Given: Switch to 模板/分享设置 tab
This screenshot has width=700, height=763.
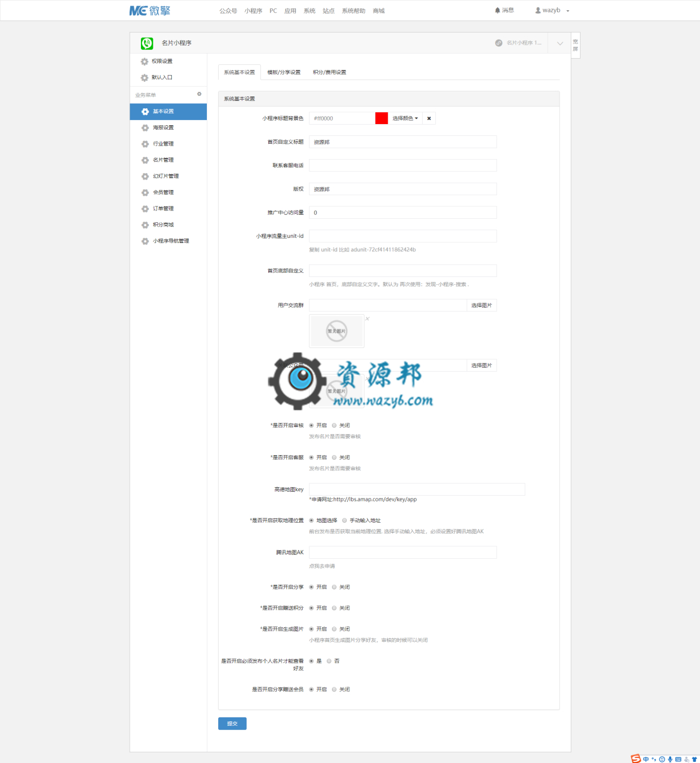Looking at the screenshot, I should pos(284,72).
